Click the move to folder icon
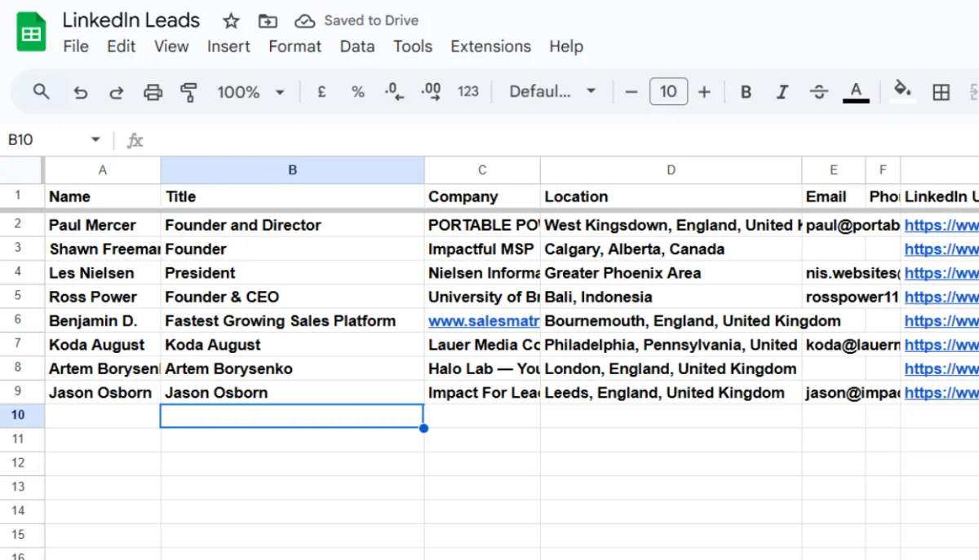Viewport: 979px width, 560px height. (x=267, y=20)
